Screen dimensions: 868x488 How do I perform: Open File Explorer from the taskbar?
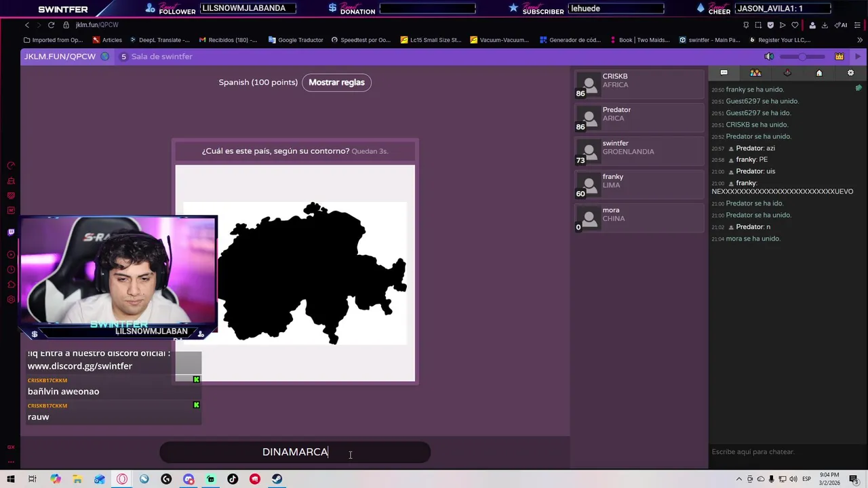click(x=77, y=479)
